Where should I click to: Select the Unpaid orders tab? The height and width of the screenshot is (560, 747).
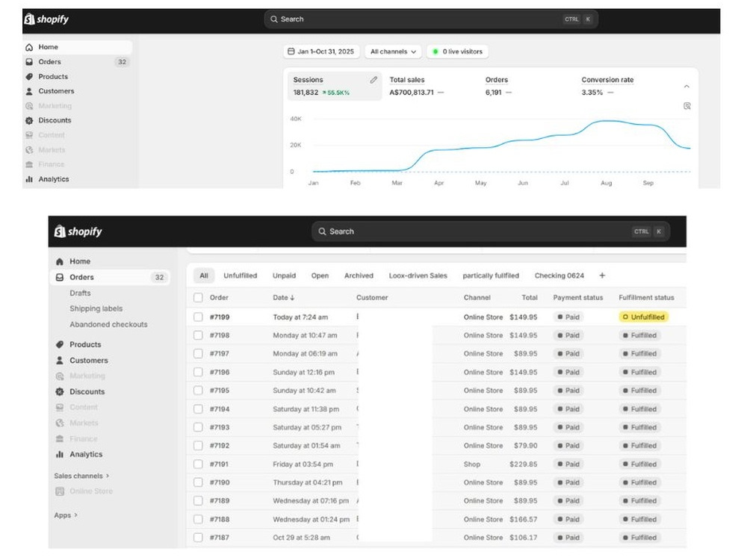tap(284, 276)
